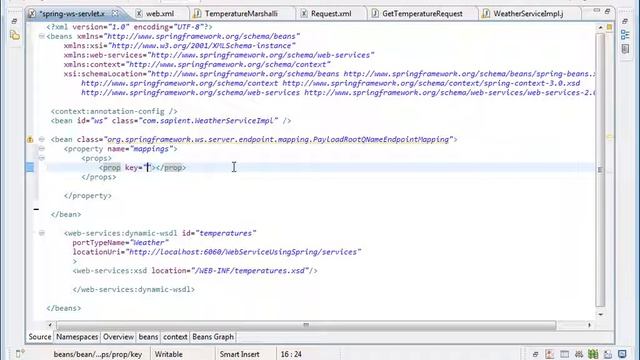
Task: Open the Servers fast-view icon in status bar
Action: click(579, 354)
